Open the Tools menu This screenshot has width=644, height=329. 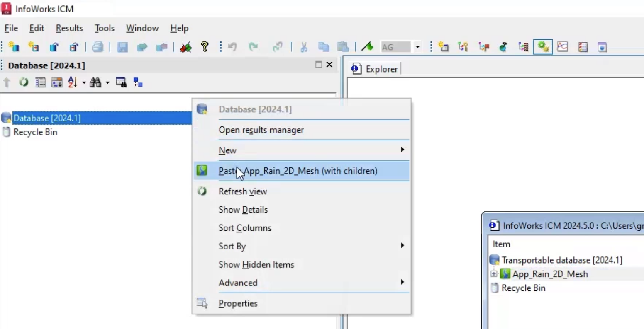coord(105,28)
